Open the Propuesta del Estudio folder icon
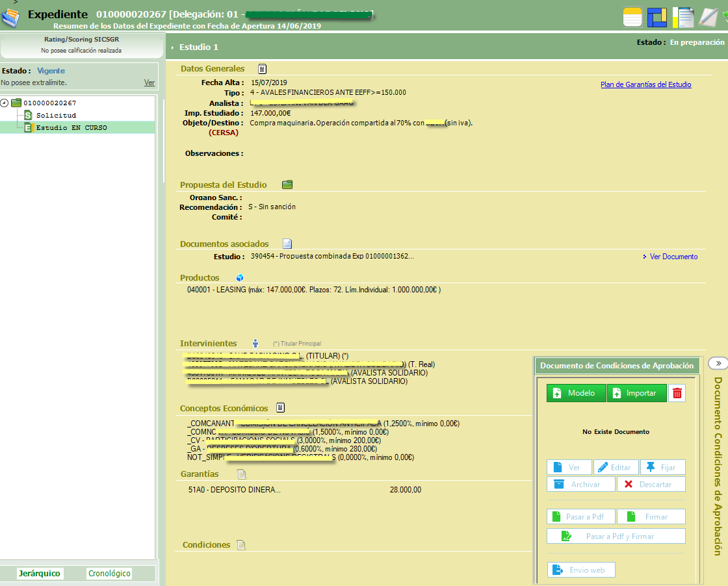The height and width of the screenshot is (586, 728). pos(287,185)
